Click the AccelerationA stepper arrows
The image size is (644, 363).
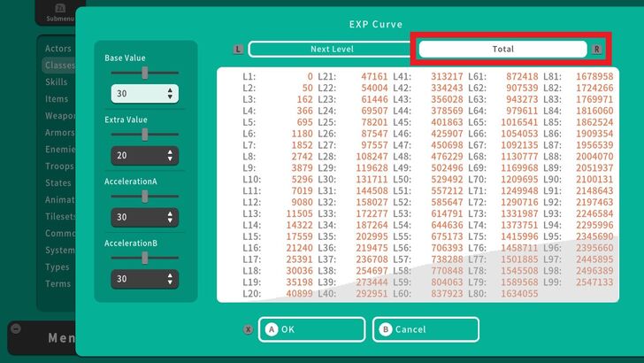tap(170, 217)
